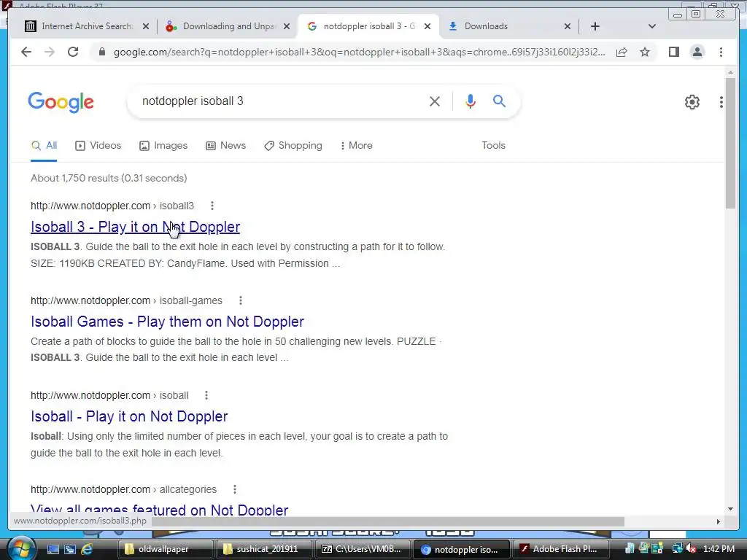Viewport: 747px width, 560px height.
Task: Click the notdoppler.com › isoball-games URL
Action: pyautogui.click(x=126, y=300)
